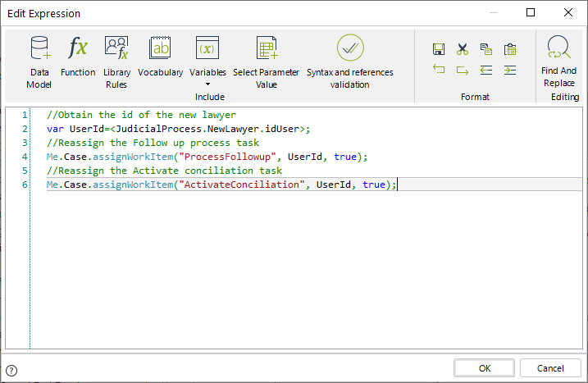Viewport: 588px width, 383px height.
Task: Close the Edit Expression window
Action: pos(568,13)
